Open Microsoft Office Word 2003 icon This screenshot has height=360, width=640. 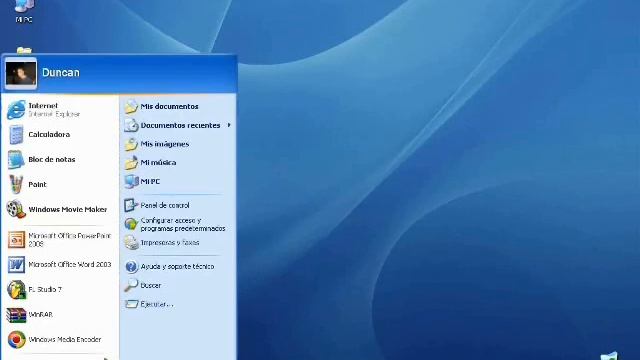(16, 264)
